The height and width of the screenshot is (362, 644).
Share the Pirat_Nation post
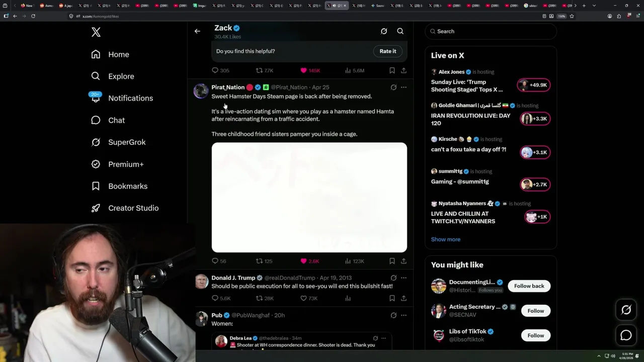coord(404,261)
